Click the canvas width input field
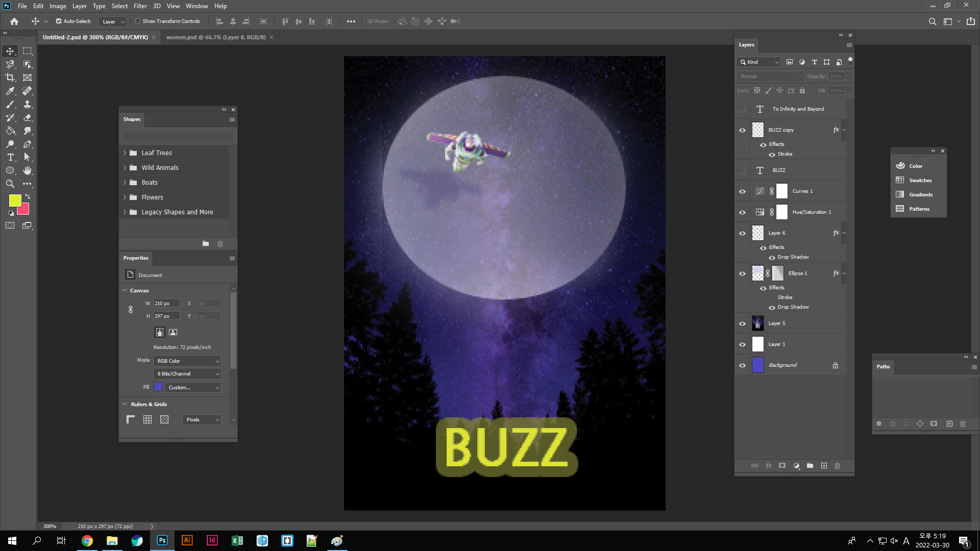The width and height of the screenshot is (980, 551). [166, 304]
